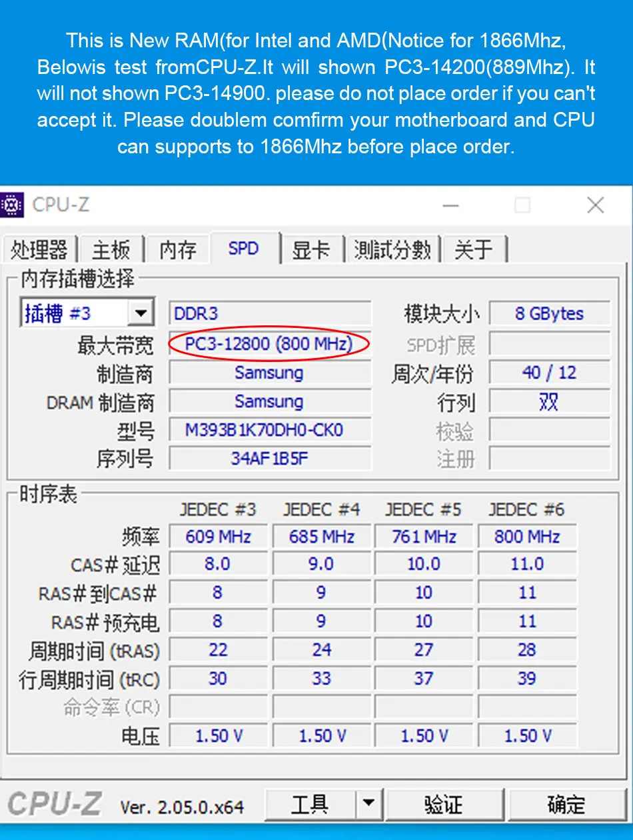The width and height of the screenshot is (633, 840).
Task: Click the Ver. 2.05.0.x64 version text
Action: [x=182, y=807]
